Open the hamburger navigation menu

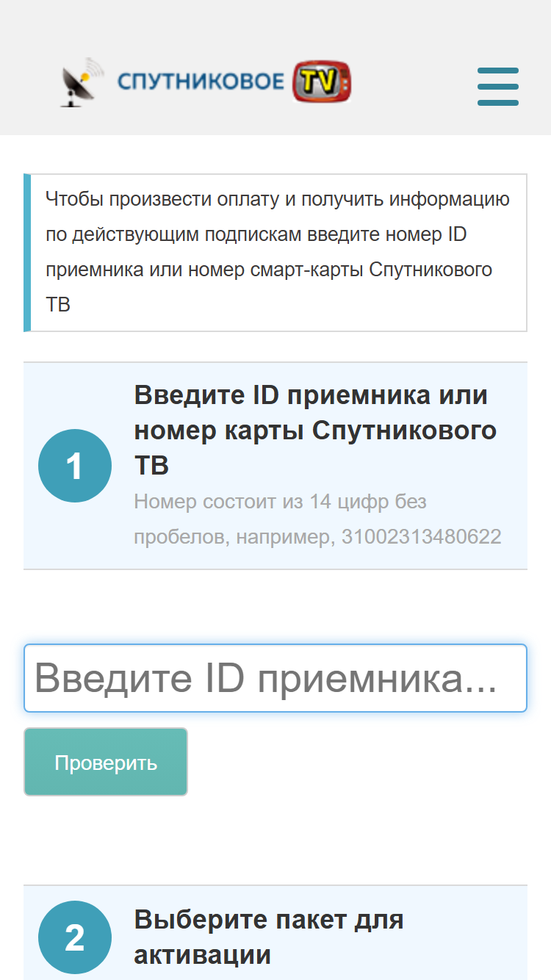[498, 87]
